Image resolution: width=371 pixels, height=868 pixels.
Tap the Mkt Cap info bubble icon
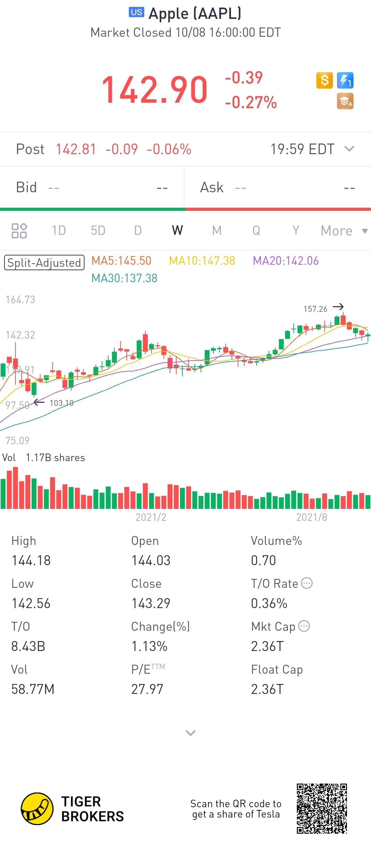click(304, 626)
